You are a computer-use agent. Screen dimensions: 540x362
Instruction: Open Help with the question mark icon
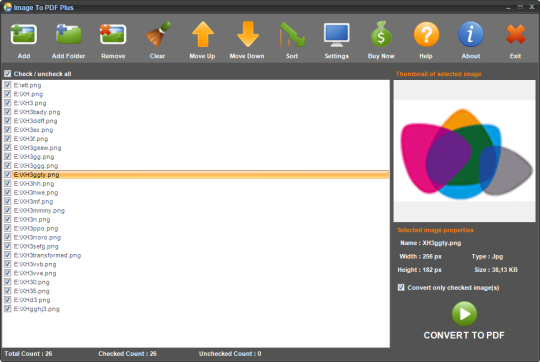(x=426, y=34)
